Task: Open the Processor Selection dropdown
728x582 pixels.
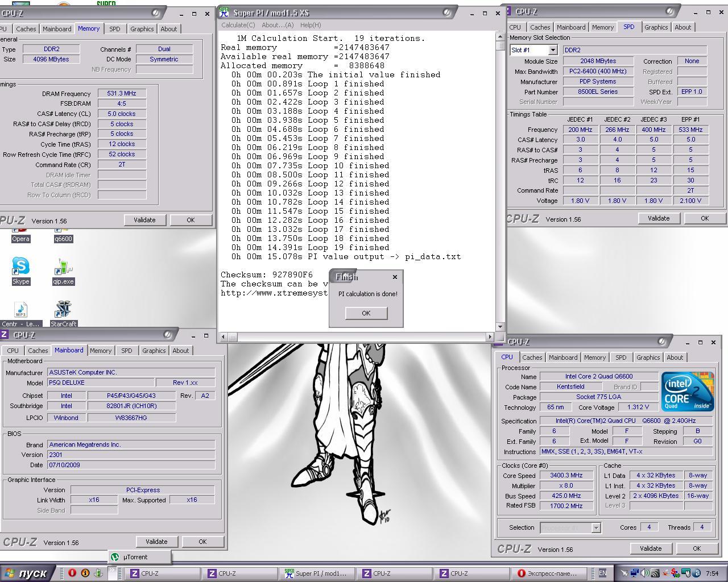Action: click(x=595, y=527)
